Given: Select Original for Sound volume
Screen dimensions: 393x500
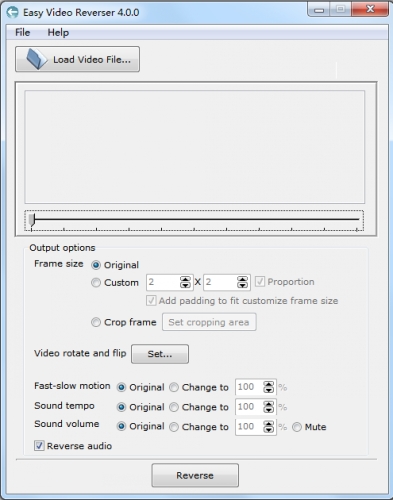Looking at the screenshot, I should 121,426.
